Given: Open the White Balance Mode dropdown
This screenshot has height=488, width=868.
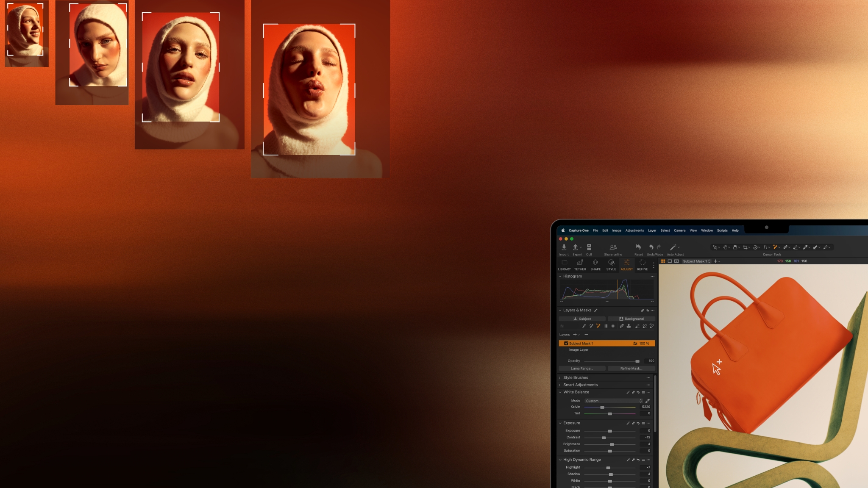Looking at the screenshot, I should (x=613, y=401).
